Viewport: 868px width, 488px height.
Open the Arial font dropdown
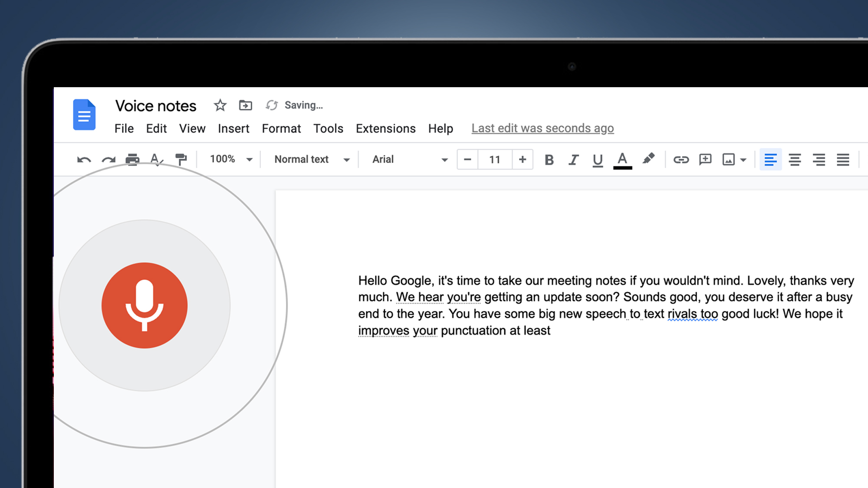click(x=409, y=160)
